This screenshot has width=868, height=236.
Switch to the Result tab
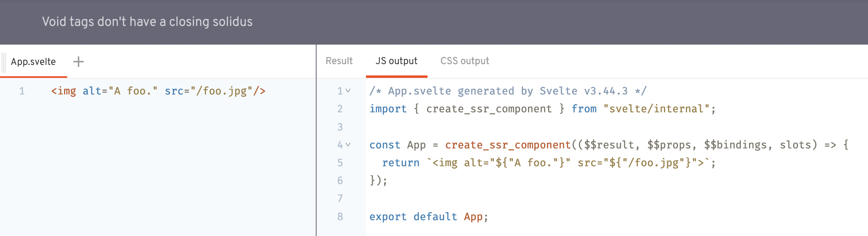pos(339,61)
